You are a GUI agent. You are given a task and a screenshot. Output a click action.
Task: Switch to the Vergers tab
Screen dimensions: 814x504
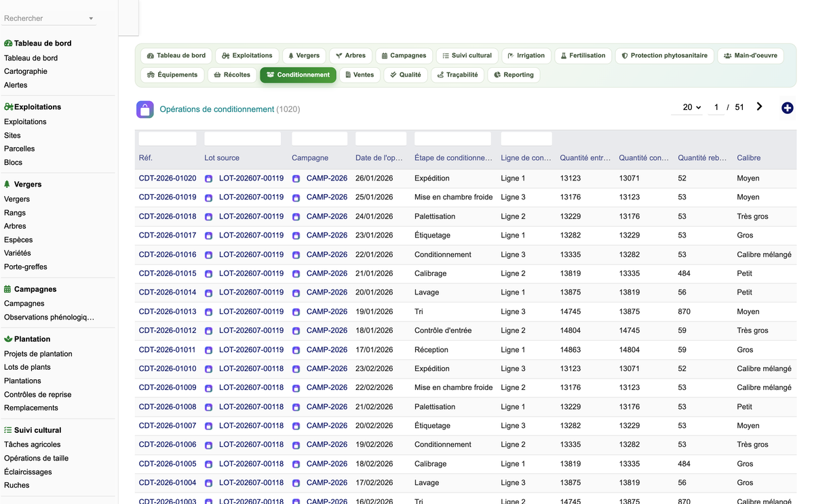point(304,56)
